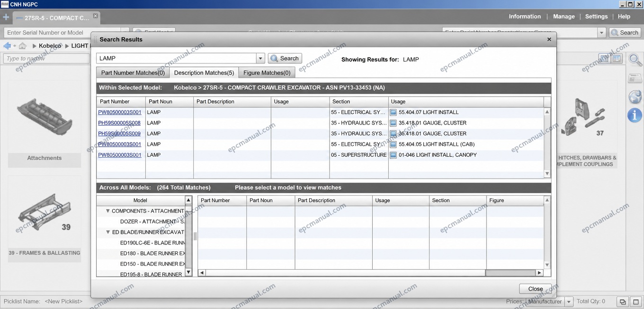This screenshot has width=644, height=309.
Task: Switch to Part Number Matches(0) tab
Action: coord(133,72)
